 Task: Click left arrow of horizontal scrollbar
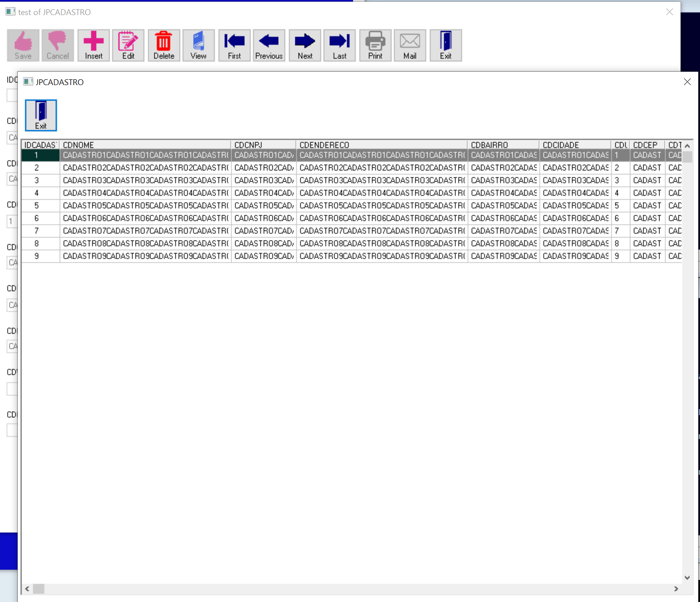[27, 589]
